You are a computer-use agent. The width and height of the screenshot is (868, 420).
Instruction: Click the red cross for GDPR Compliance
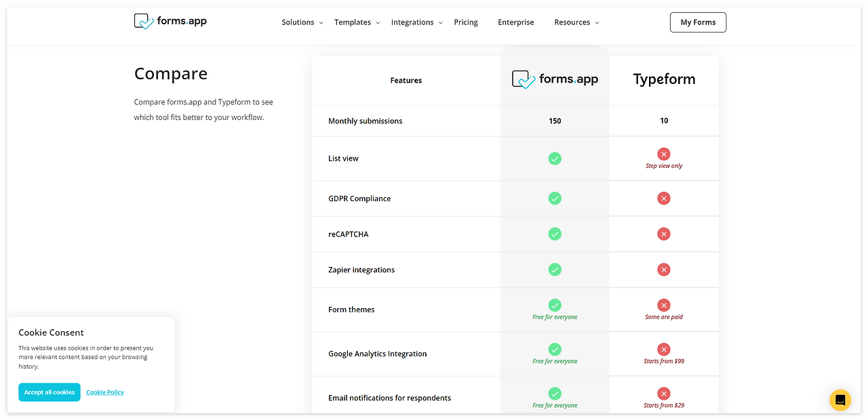[664, 198]
